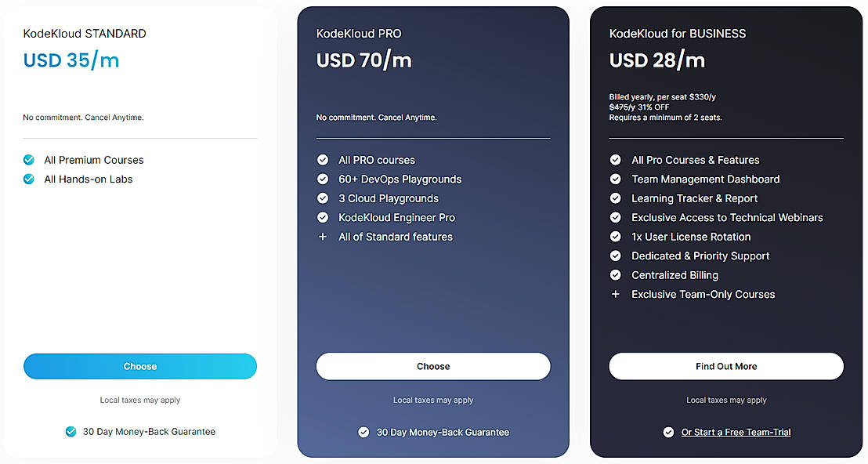868x464 pixels.
Task: Click the checkmark beside "KodeKloud Engineer Pro"
Action: [323, 217]
